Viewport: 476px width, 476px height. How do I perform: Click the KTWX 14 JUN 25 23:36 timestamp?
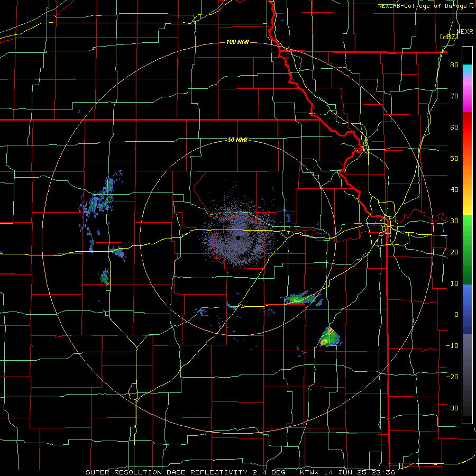[x=347, y=472]
